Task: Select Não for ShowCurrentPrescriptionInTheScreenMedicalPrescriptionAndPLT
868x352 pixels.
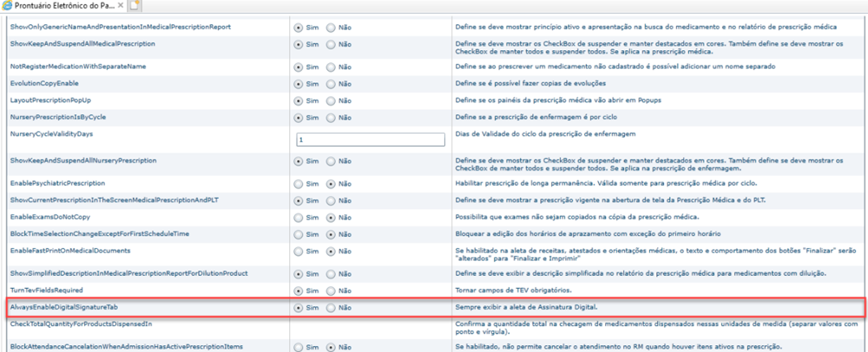Action: point(331,201)
